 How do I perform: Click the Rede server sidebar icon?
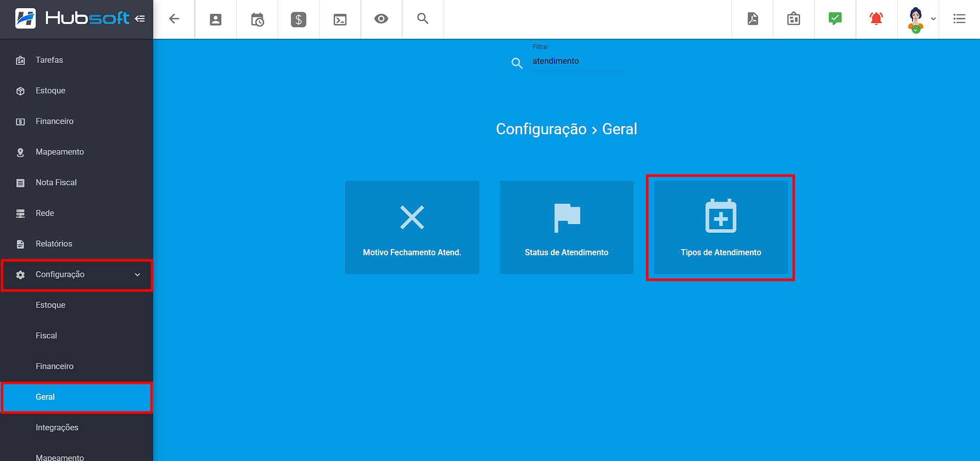(20, 213)
